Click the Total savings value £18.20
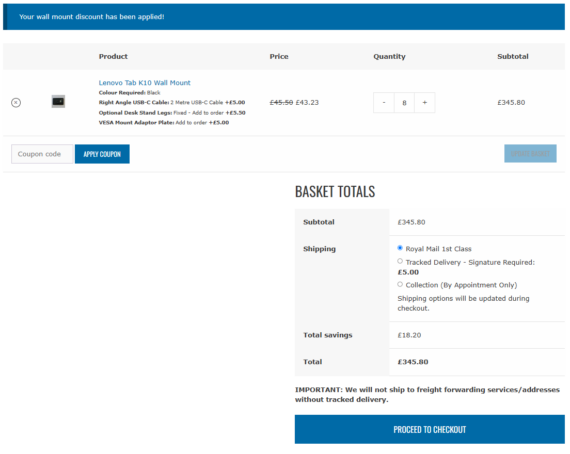Image resolution: width=570 pixels, height=454 pixels. tap(409, 335)
